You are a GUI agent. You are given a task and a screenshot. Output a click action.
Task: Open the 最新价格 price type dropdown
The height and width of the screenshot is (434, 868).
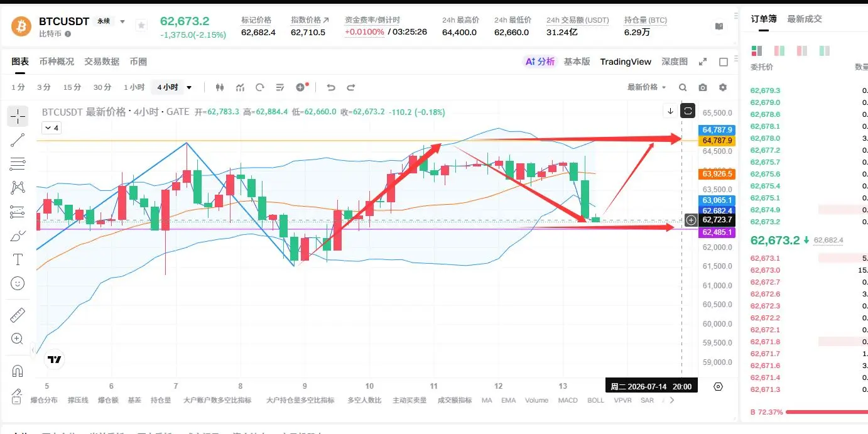click(646, 87)
